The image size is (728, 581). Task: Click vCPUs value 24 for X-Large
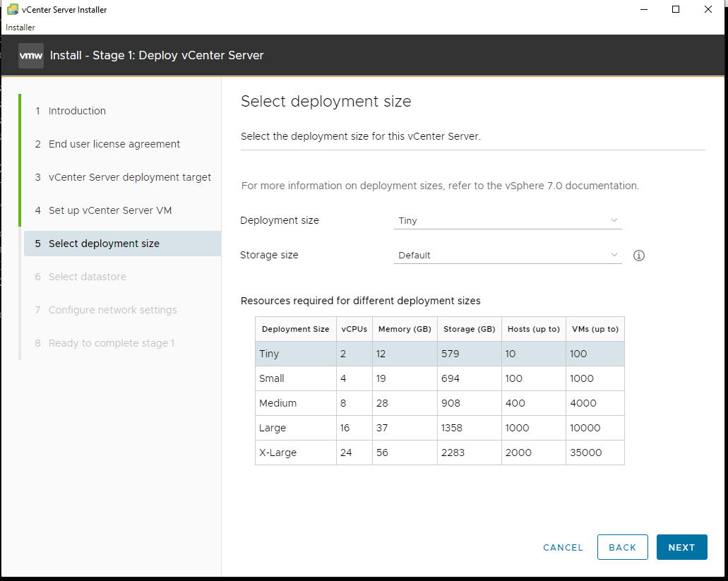click(x=346, y=453)
